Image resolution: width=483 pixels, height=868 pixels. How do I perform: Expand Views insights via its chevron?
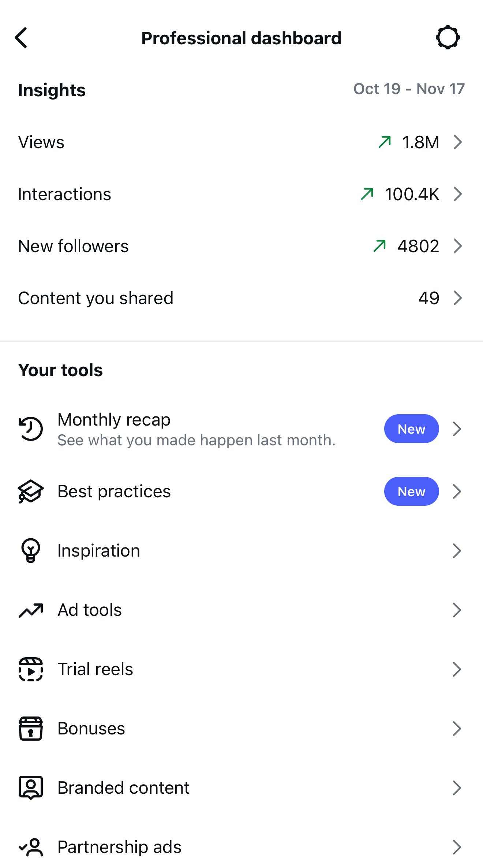pyautogui.click(x=457, y=142)
